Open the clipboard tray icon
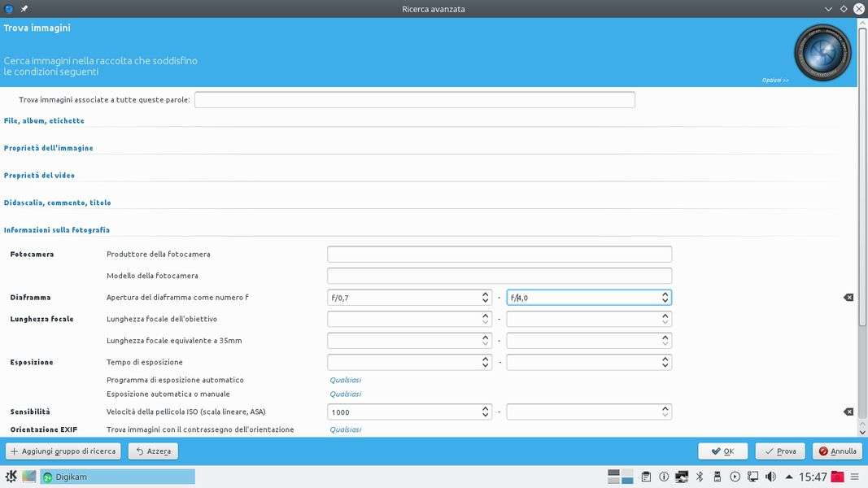 pos(646,477)
